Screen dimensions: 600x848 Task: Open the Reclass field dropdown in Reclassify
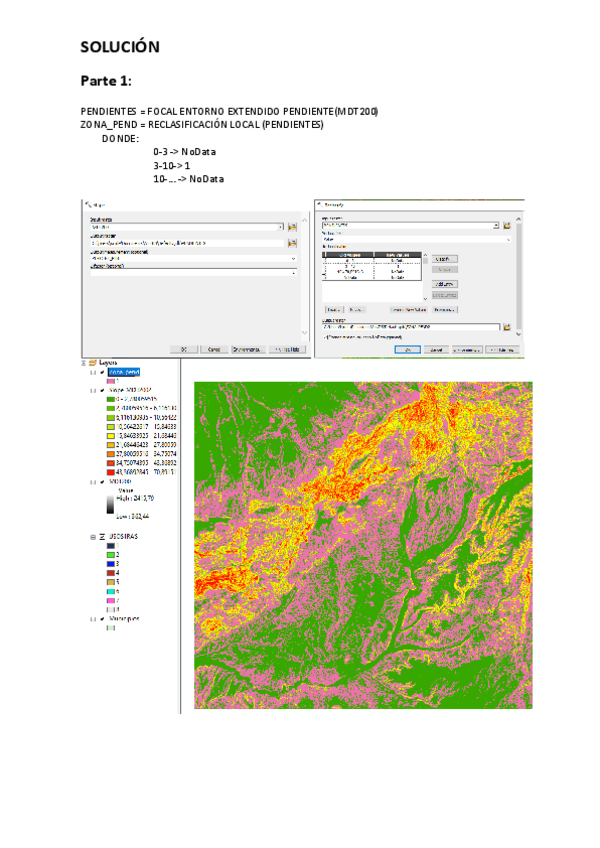pos(509,240)
